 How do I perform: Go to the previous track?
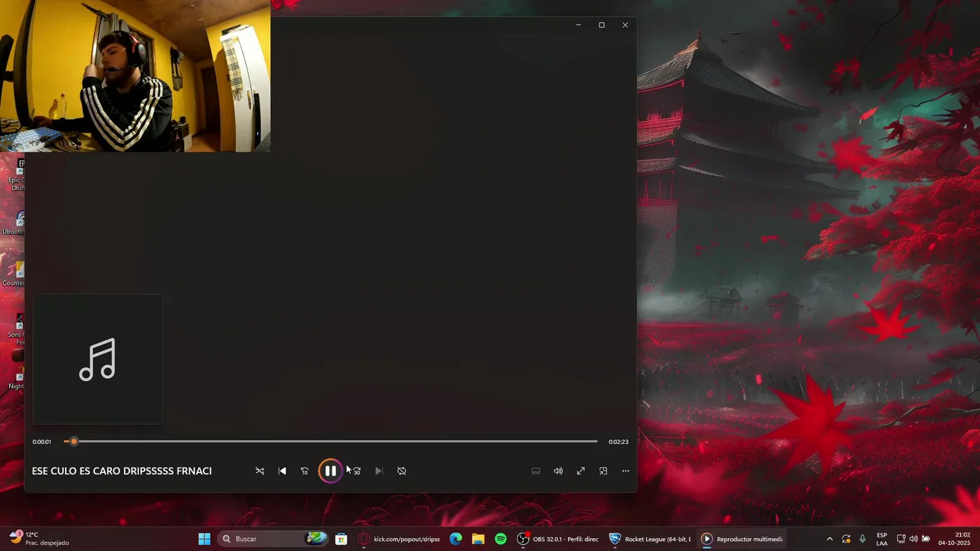tap(282, 471)
